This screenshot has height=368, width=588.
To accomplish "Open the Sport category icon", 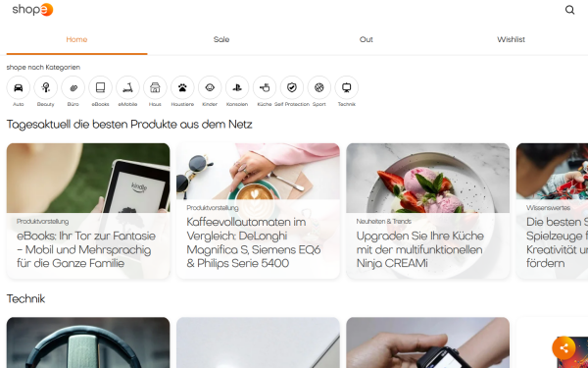I will (x=319, y=87).
